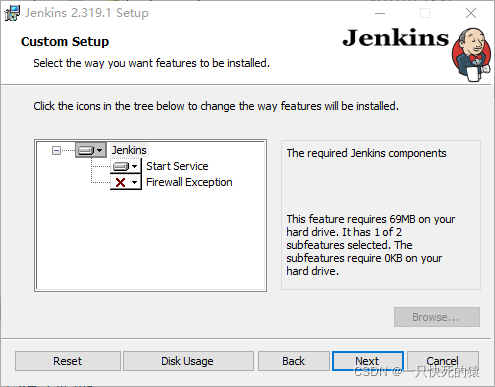The height and width of the screenshot is (387, 495).
Task: Close the Jenkins Setup window
Action: coord(471,13)
